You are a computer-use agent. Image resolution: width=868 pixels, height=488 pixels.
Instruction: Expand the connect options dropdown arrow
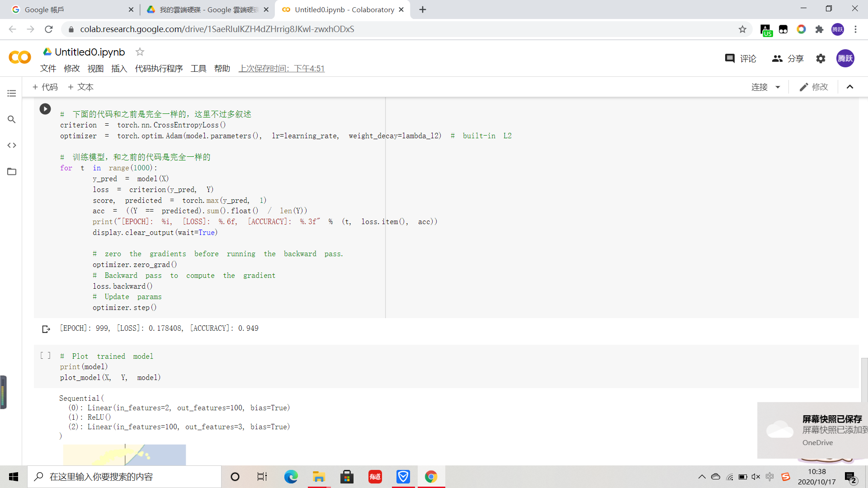point(778,87)
